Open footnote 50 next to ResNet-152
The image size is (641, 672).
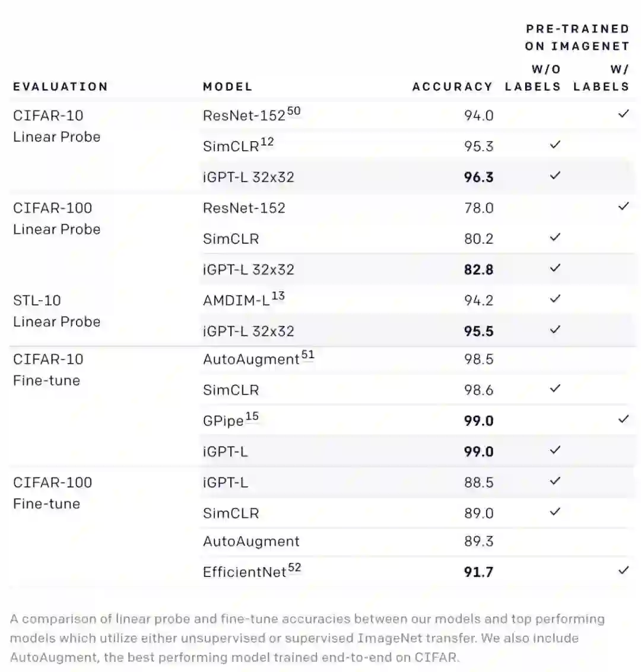(294, 111)
